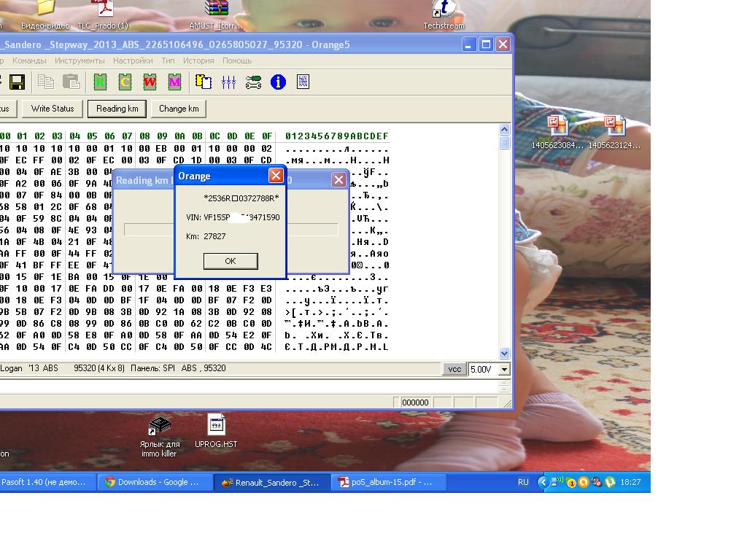Click the magenta M chip icon

click(x=174, y=82)
